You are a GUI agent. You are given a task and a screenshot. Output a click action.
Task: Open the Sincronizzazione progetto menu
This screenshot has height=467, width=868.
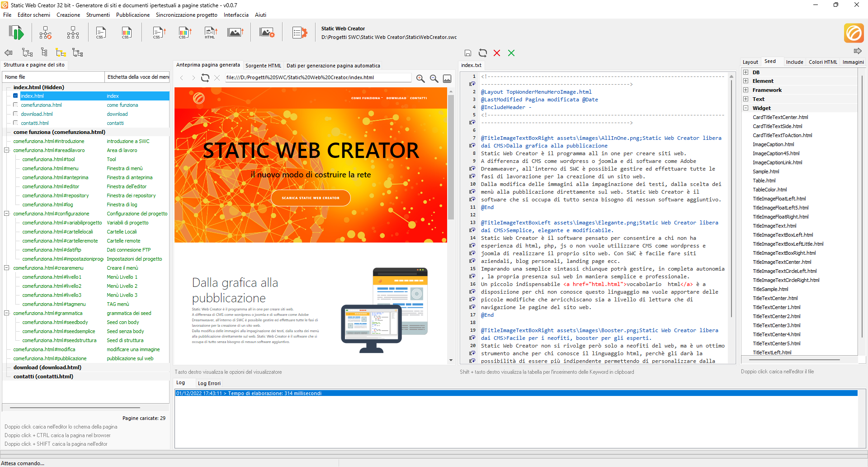point(187,15)
